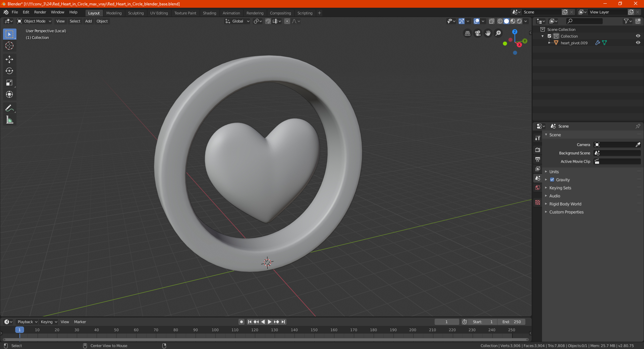644x349 pixels.
Task: Open the World properties tab
Action: click(x=538, y=188)
